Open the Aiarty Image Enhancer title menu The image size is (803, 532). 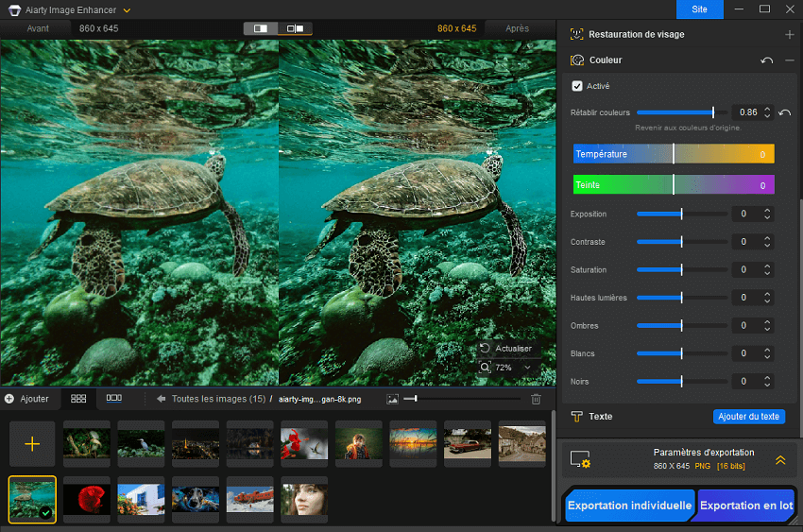click(x=128, y=9)
